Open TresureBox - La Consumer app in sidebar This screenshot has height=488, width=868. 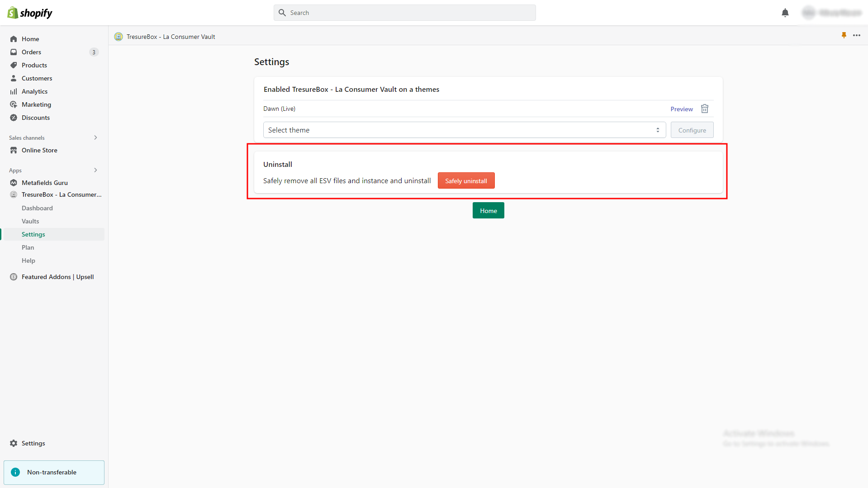coord(62,194)
